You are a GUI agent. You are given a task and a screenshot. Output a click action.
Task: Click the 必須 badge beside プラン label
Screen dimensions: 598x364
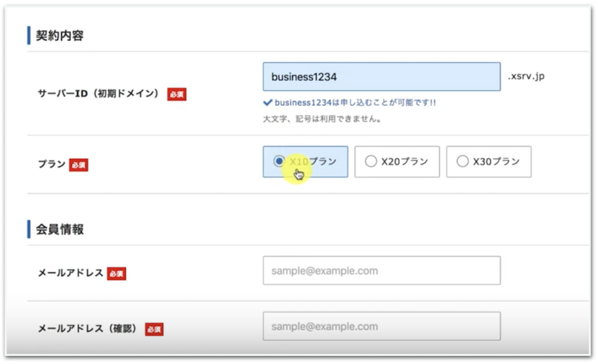tap(78, 165)
